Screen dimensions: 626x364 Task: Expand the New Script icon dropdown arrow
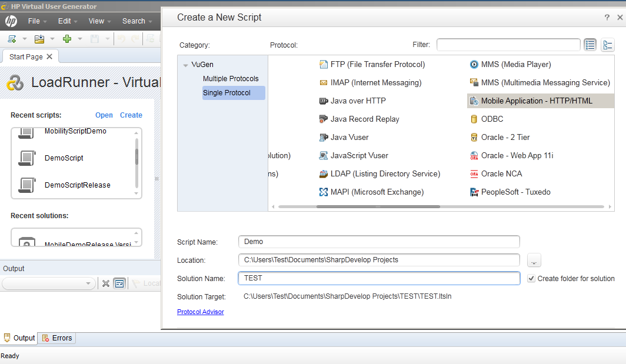click(x=24, y=39)
